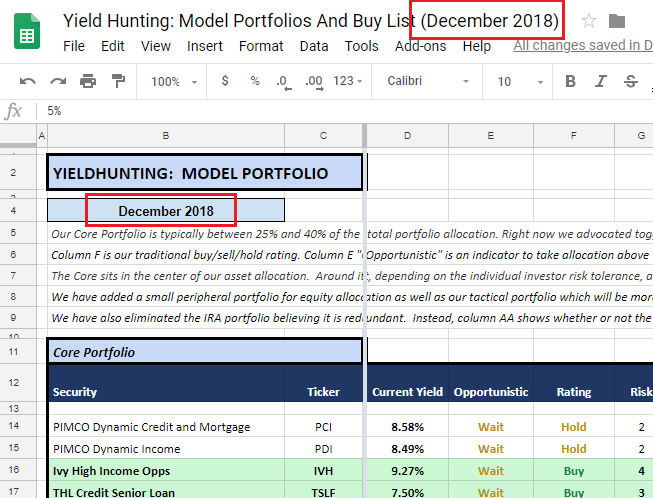The width and height of the screenshot is (653, 498).
Task: Select the 8.49% yield cell
Action: (x=407, y=448)
